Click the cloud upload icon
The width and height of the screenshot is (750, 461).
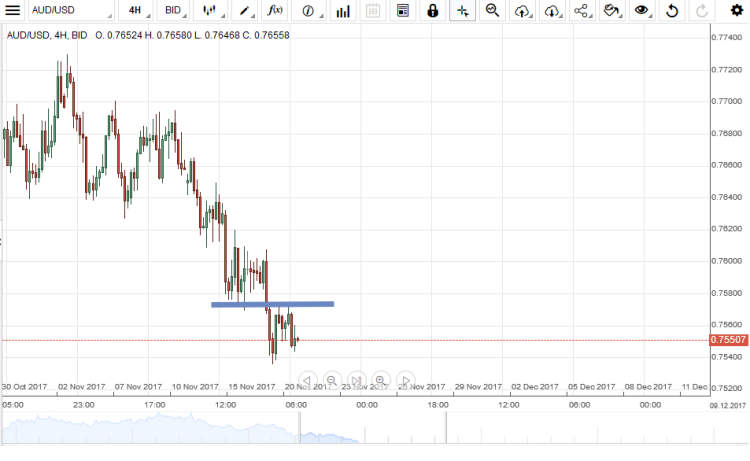(522, 10)
